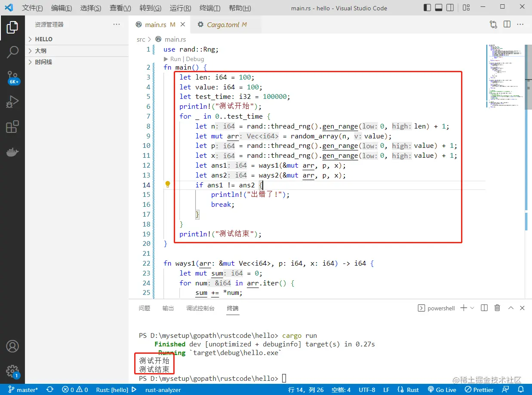Switch to the 输出 panel tab
Viewport: 532px width, 395px height.
click(168, 308)
